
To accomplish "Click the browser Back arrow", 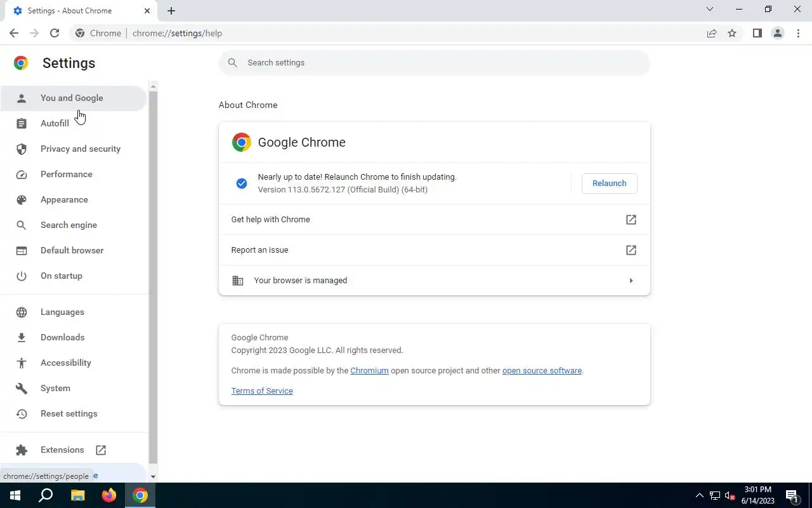I will 14,33.
